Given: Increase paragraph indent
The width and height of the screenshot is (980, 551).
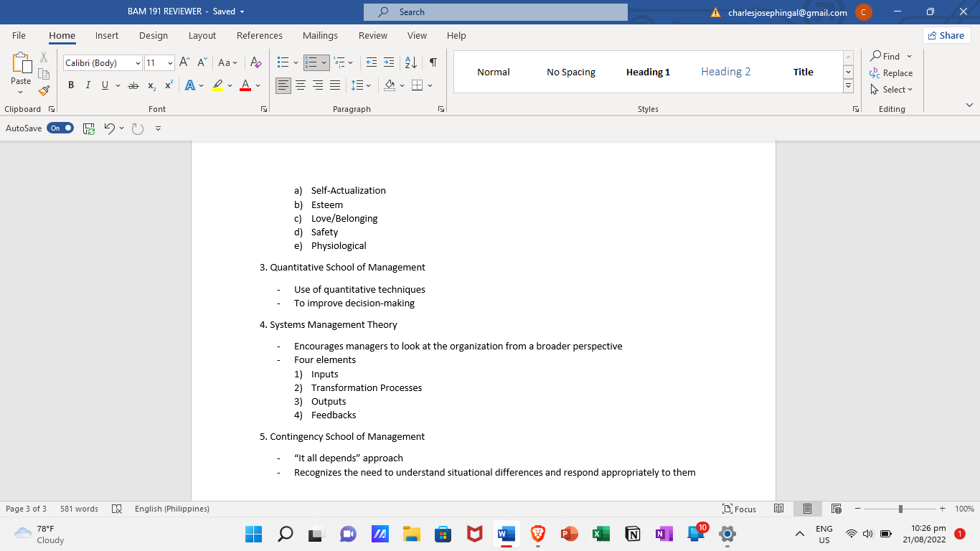Looking at the screenshot, I should [x=389, y=62].
